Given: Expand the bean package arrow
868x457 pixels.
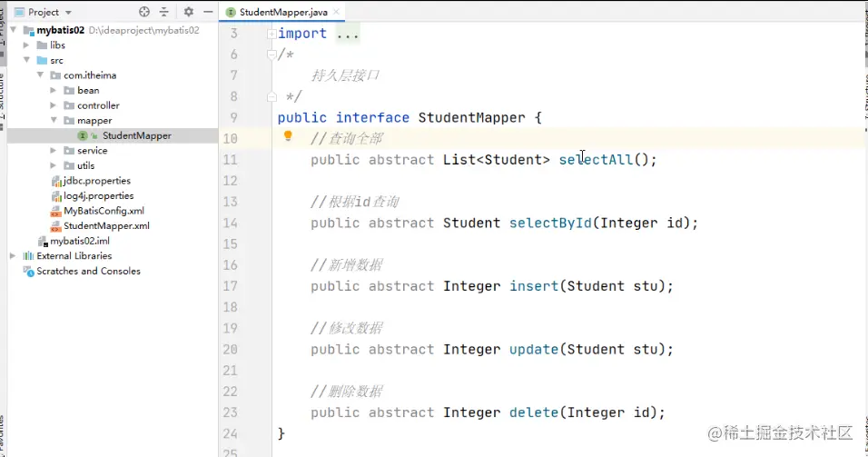Looking at the screenshot, I should 54,90.
